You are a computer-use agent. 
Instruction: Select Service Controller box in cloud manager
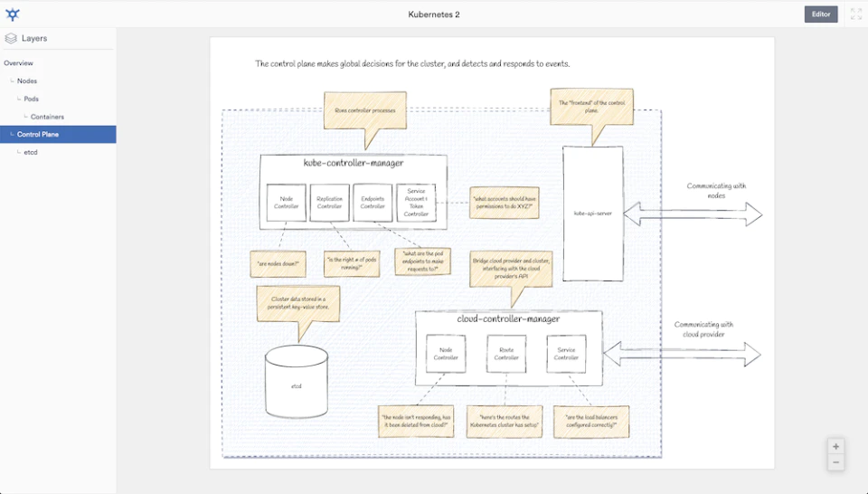tap(566, 354)
